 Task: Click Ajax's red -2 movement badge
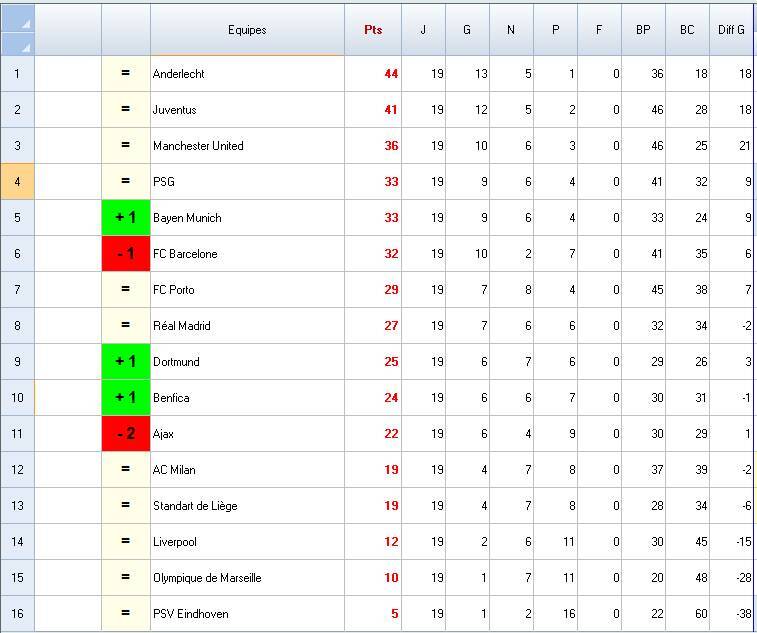point(126,434)
